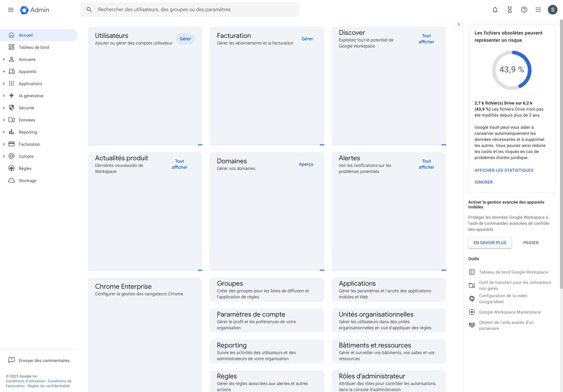Click the Stockage cloud icon

click(x=12, y=181)
